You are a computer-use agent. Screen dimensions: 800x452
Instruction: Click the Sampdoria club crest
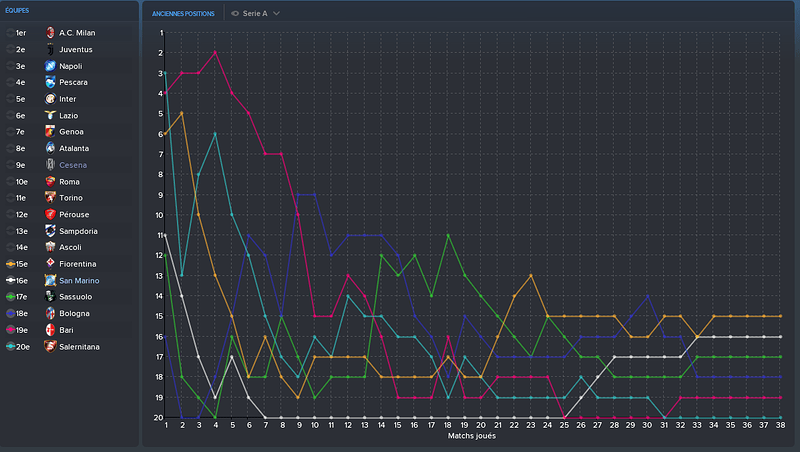coord(50,231)
